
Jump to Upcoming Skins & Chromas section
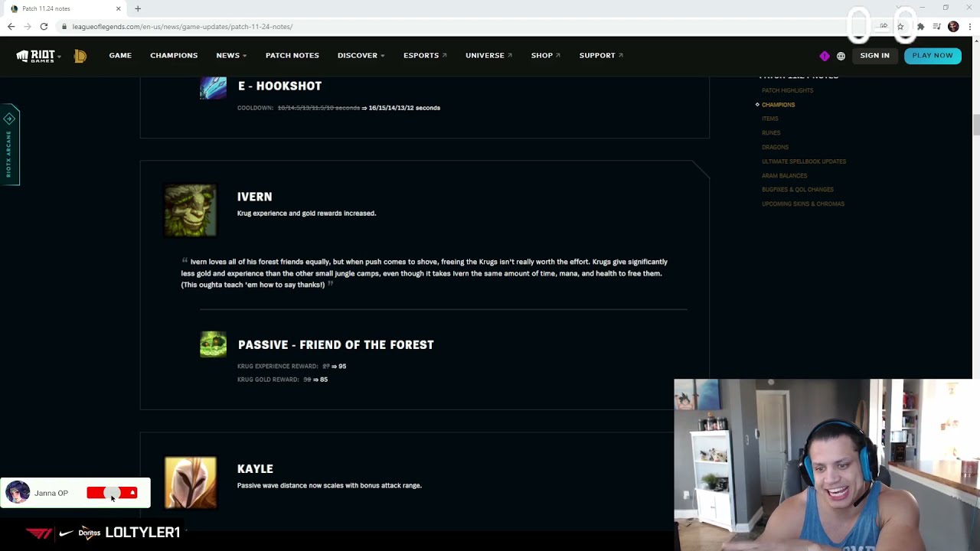tap(803, 204)
